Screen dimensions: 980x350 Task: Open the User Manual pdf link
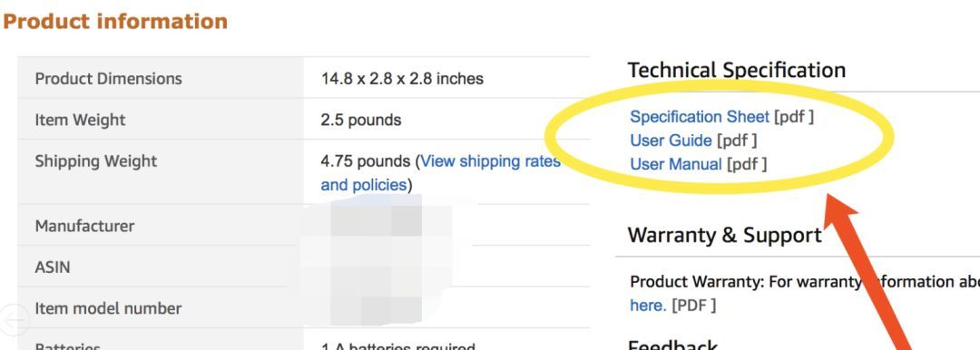[x=676, y=164]
